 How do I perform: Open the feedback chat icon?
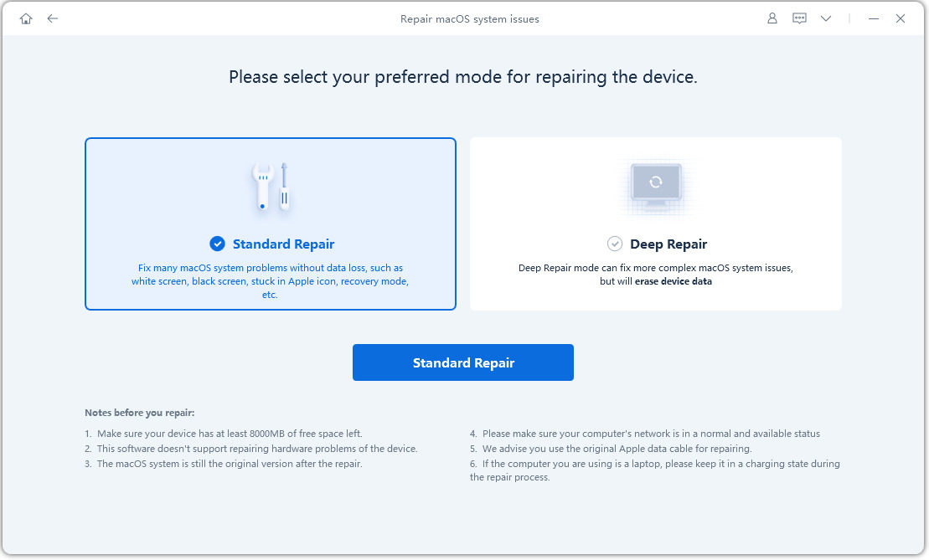click(x=799, y=18)
